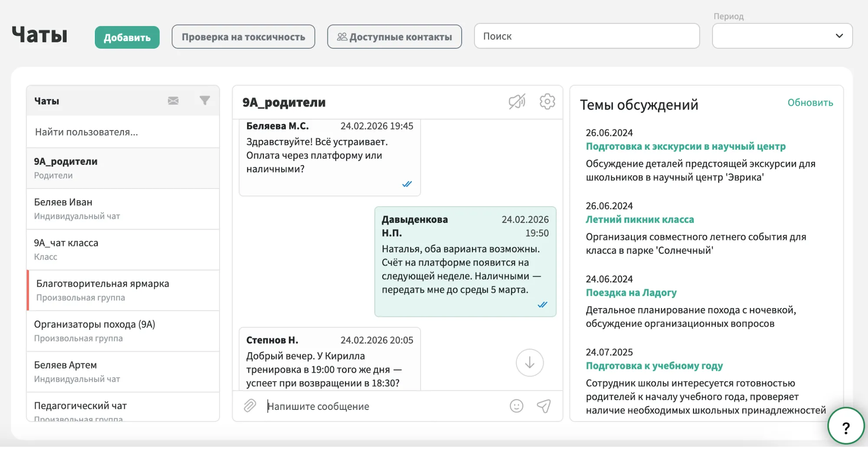Click sender name Давыденкова Н.П.
This screenshot has width=868, height=454.
point(415,226)
